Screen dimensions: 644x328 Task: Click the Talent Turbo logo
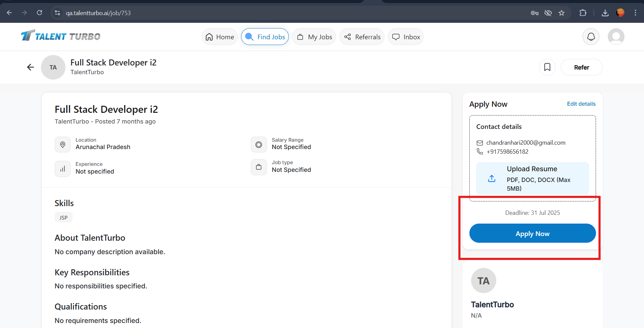coord(61,36)
